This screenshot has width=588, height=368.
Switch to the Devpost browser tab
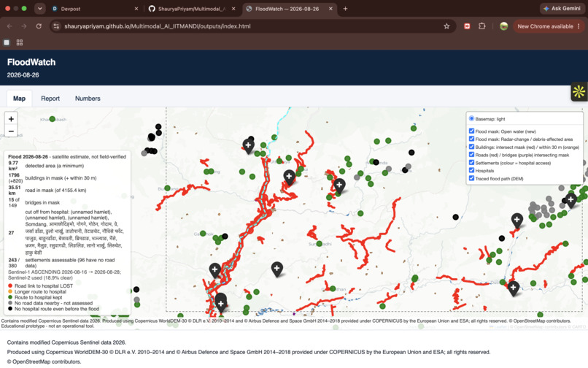point(96,9)
